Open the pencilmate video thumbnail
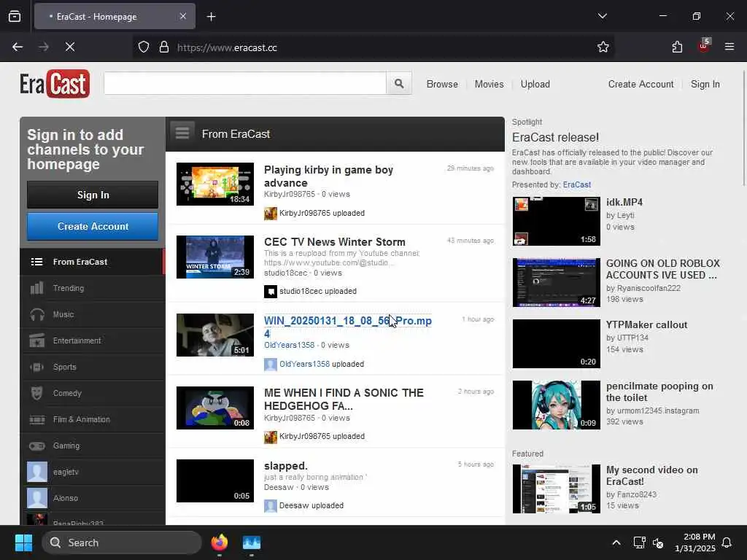 [x=557, y=405]
